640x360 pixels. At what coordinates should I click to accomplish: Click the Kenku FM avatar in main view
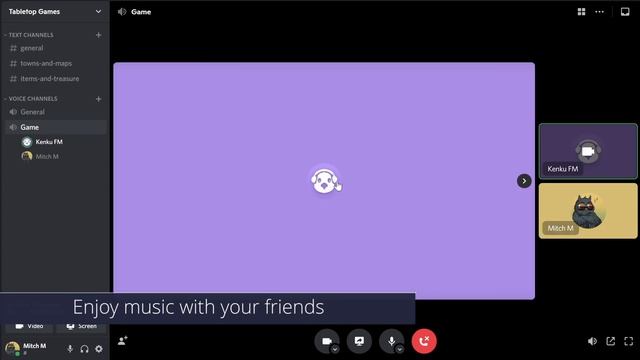tap(325, 180)
